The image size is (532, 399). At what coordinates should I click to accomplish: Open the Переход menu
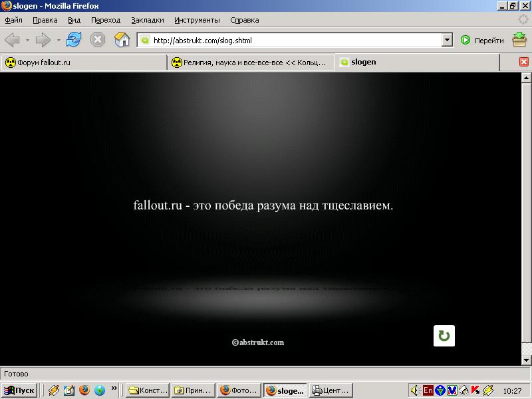coord(106,20)
